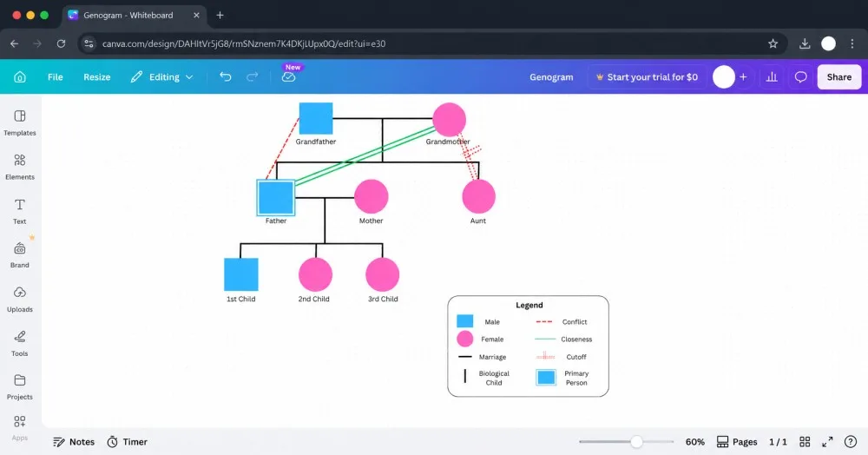Image resolution: width=868 pixels, height=455 pixels.
Task: Open a new browser tab
Action: 220,15
